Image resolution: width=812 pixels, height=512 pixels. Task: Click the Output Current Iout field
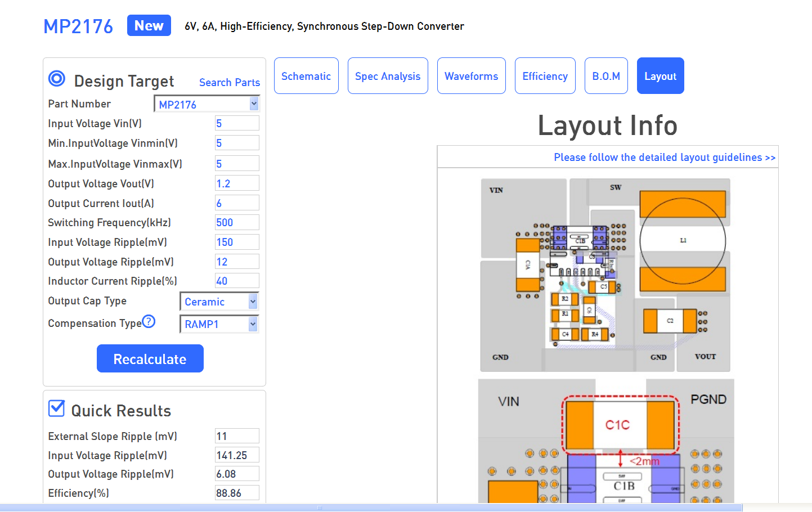(237, 203)
